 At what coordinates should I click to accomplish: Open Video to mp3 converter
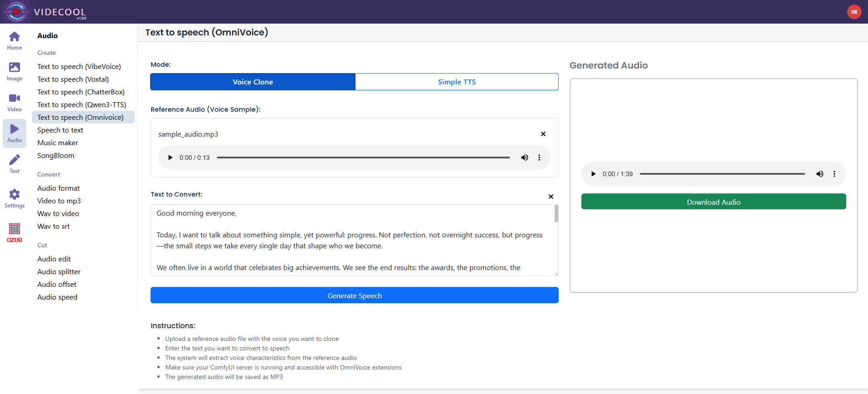59,201
